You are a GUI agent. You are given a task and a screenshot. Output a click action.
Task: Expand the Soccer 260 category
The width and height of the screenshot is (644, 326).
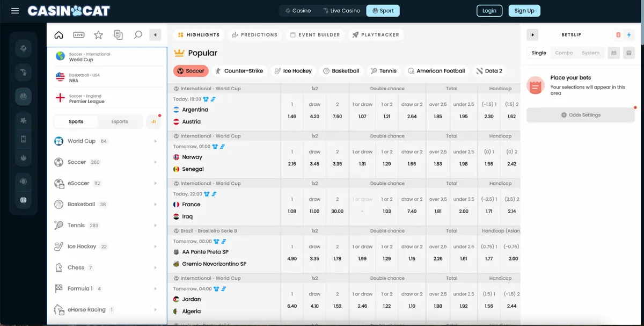coord(106,162)
